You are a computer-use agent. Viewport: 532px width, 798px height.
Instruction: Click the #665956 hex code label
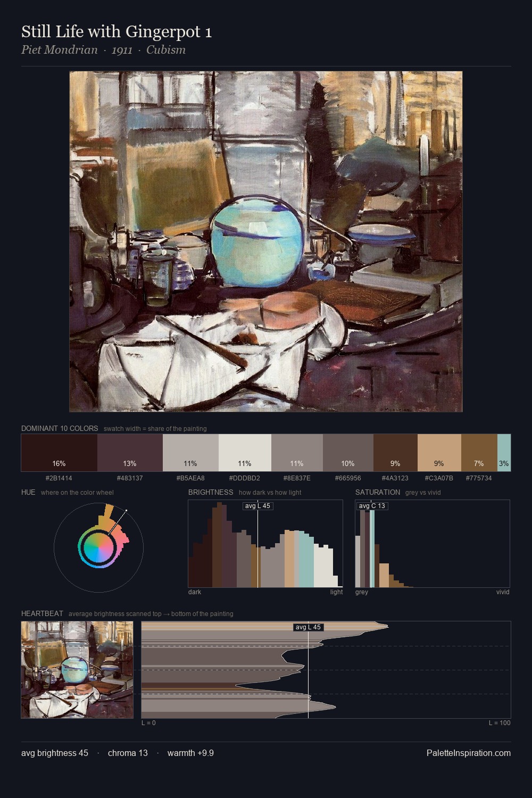tap(348, 478)
